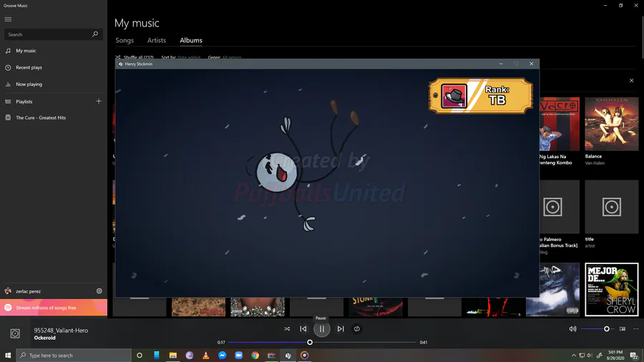Screen dimensions: 644x362
Task: Open the Sort by dropdown
Action: coord(181,57)
